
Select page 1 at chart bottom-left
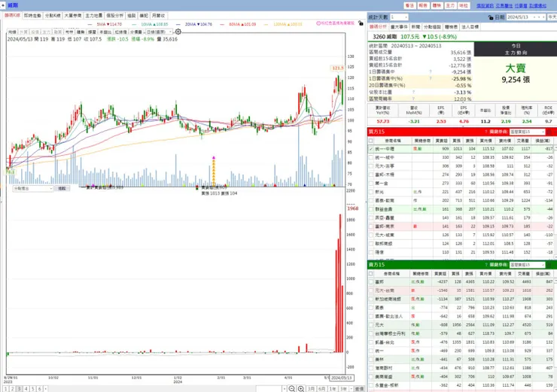(x=6, y=389)
